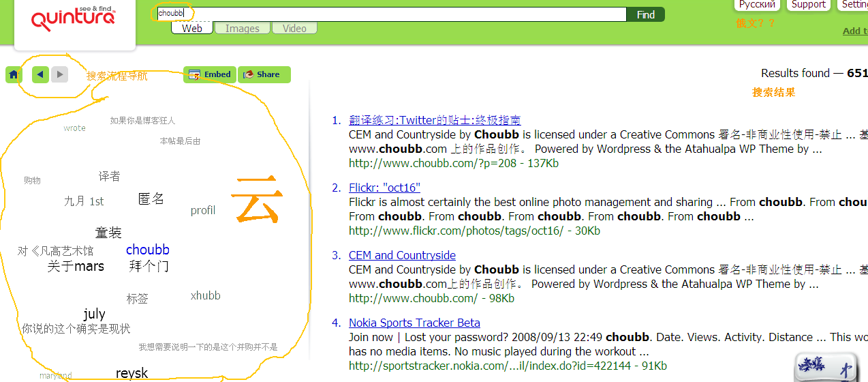Image resolution: width=868 pixels, height=382 pixels.
Task: Open the Quintura logo
Action: 74,19
